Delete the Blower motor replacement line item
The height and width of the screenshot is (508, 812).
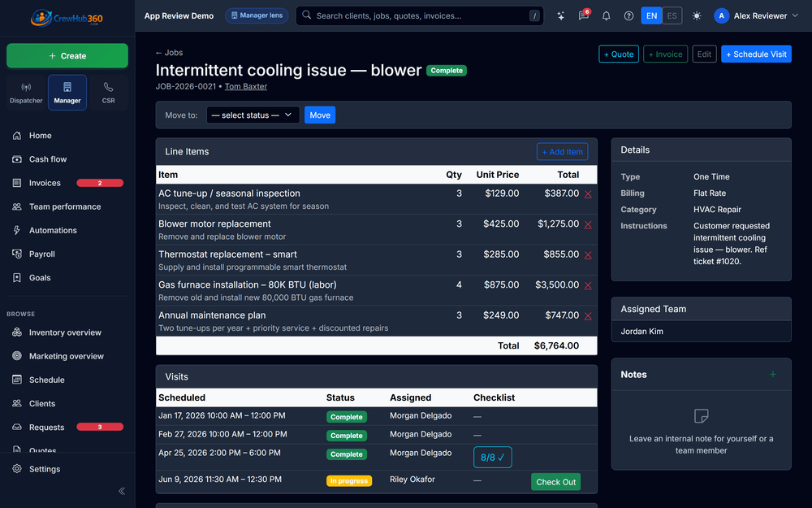[x=588, y=224]
